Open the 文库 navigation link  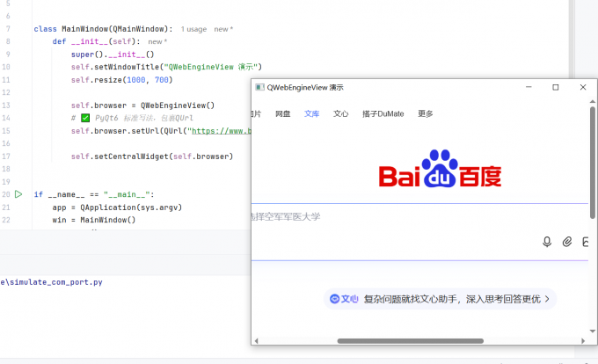tap(311, 113)
